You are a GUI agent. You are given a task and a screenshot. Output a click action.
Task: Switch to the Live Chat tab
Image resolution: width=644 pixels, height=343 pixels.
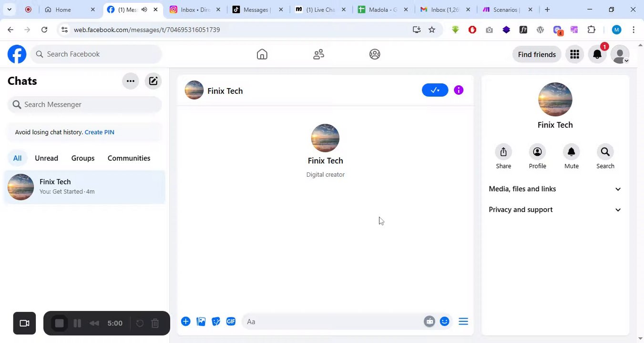pos(320,10)
